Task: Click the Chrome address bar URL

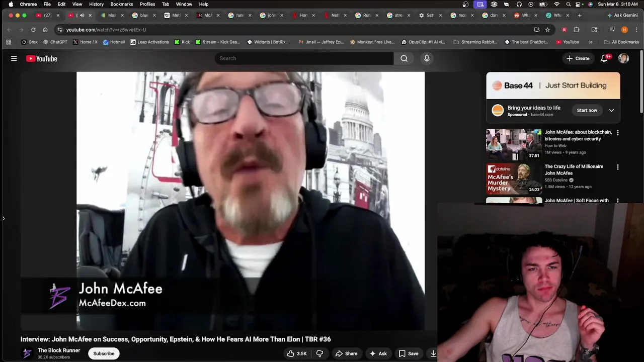Action: (106, 30)
